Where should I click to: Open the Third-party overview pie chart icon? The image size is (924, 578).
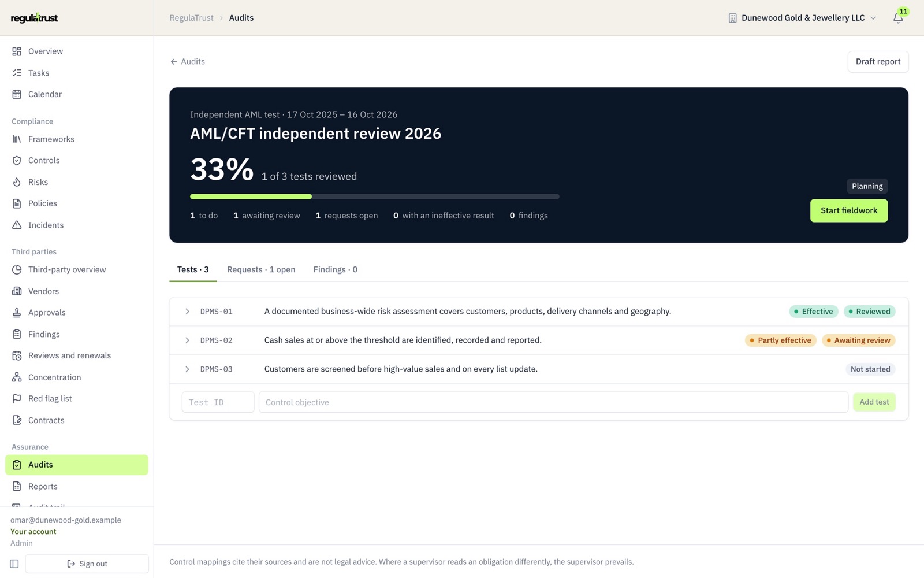pyautogui.click(x=17, y=270)
